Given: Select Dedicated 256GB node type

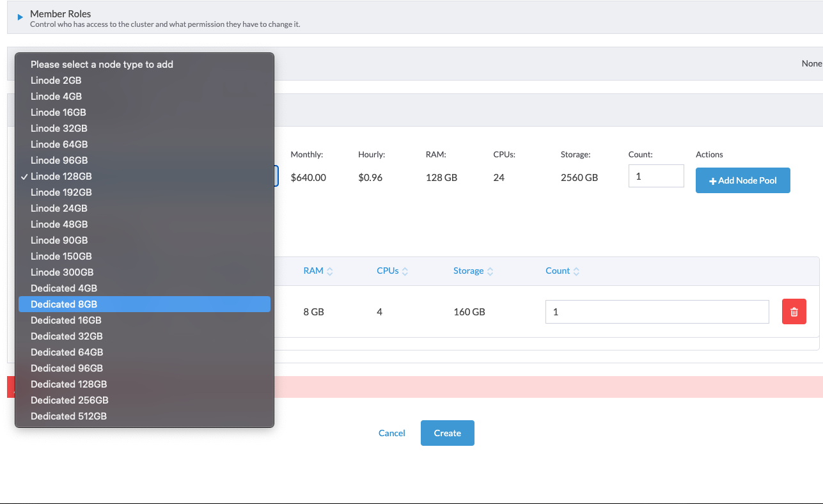Looking at the screenshot, I should tap(145, 400).
